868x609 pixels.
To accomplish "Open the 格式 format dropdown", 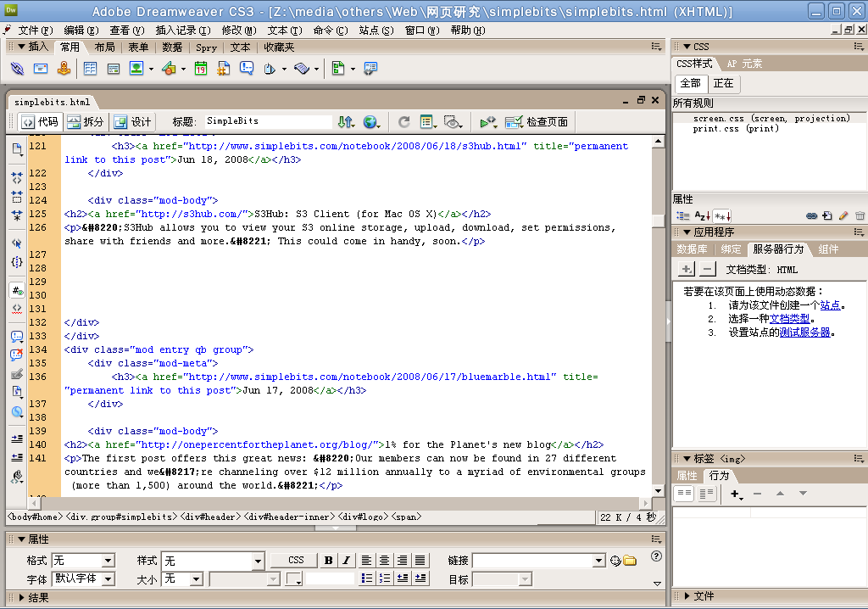I will pos(108,561).
